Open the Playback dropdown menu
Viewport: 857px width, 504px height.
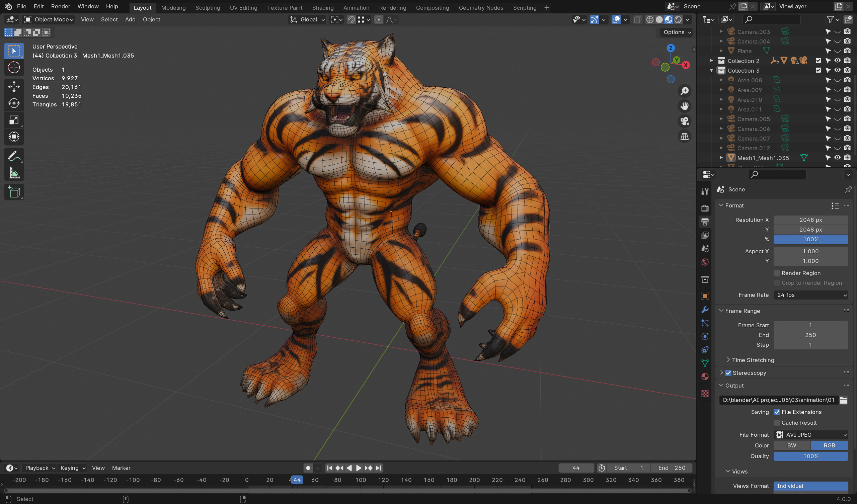point(40,468)
